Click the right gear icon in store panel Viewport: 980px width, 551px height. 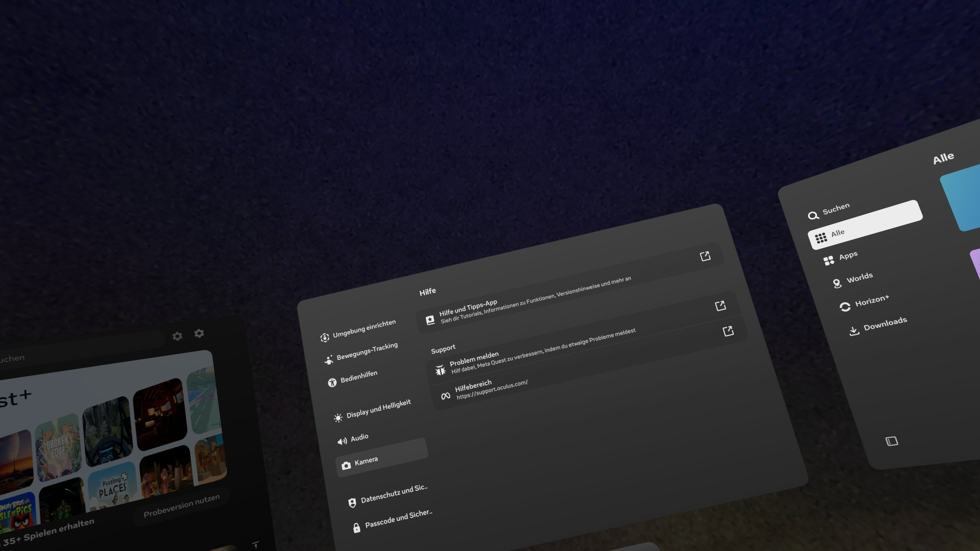pos(199,333)
